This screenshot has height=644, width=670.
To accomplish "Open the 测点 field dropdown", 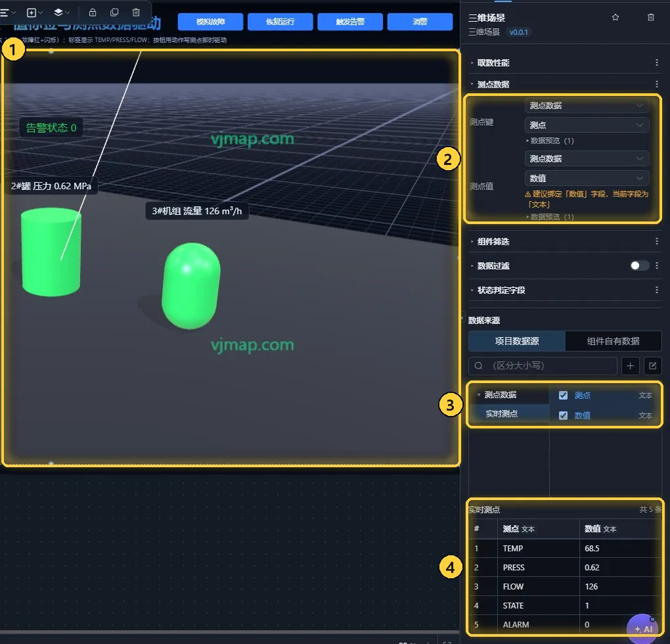I will coord(587,126).
